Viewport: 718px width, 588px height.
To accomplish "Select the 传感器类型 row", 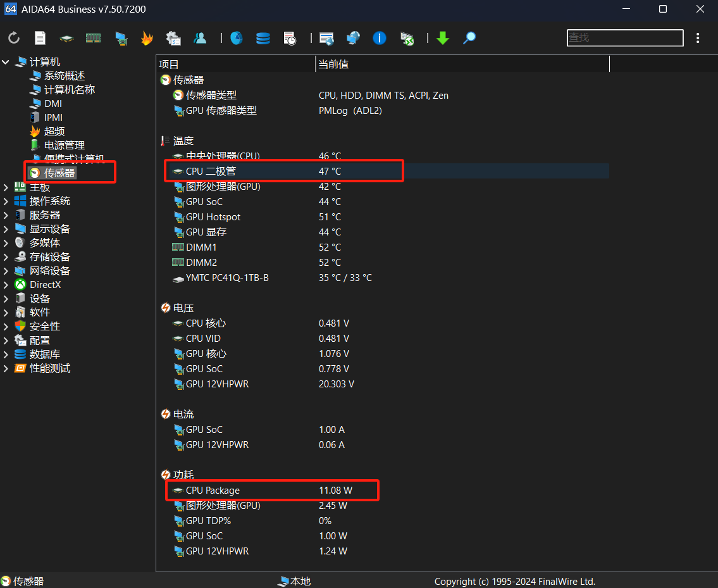I will pyautogui.click(x=383, y=96).
